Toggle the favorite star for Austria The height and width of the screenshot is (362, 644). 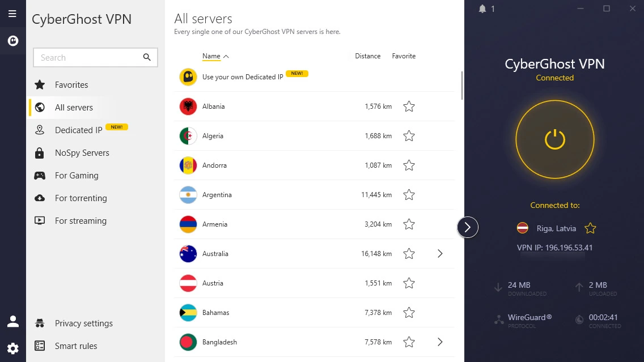409,283
